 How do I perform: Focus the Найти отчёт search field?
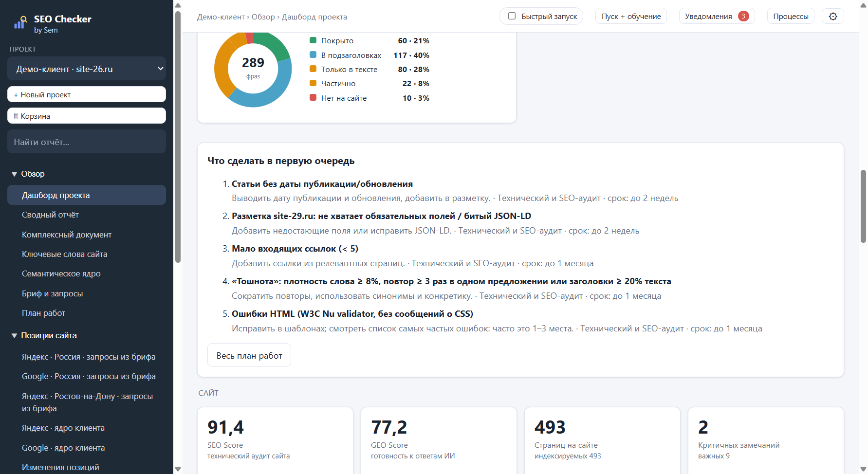87,142
